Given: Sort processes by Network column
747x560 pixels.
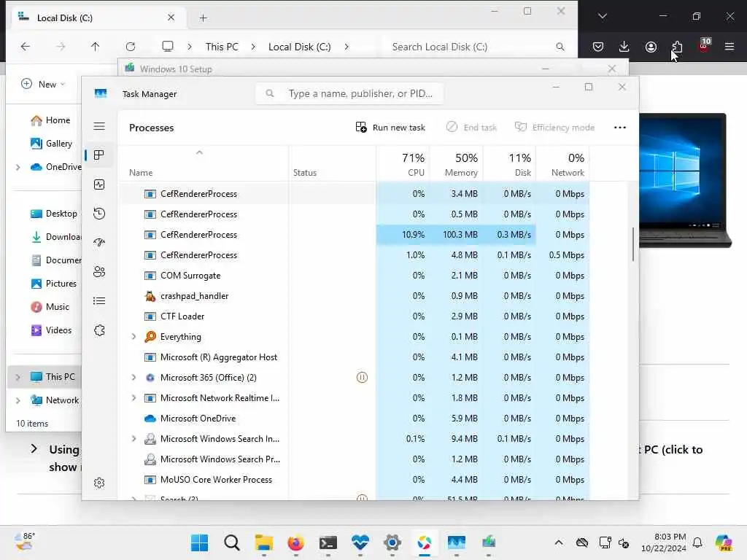Looking at the screenshot, I should point(562,164).
